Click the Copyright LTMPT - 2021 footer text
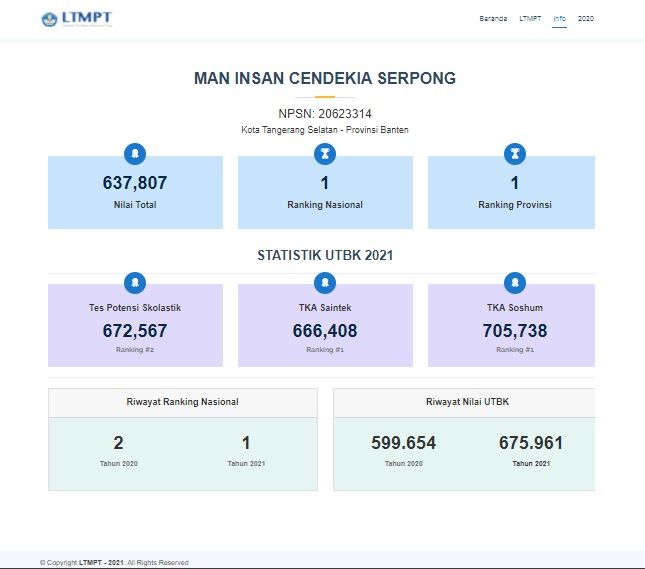Image resolution: width=645 pixels, height=569 pixels. [114, 562]
